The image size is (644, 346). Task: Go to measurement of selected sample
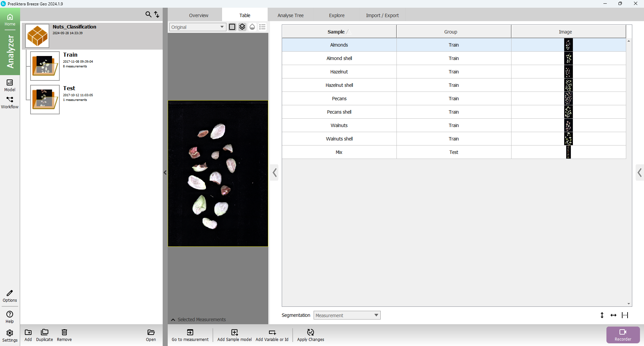(190, 335)
